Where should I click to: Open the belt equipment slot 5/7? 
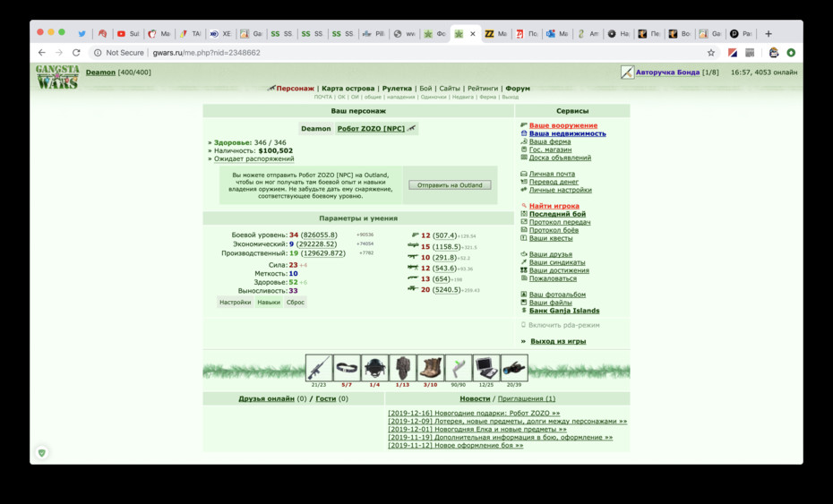[x=347, y=368]
